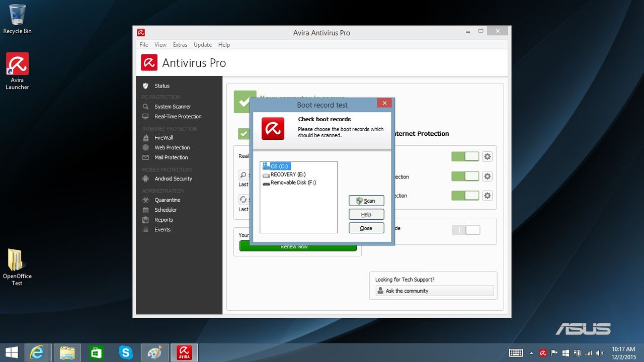Viewport: 644px width, 362px height.
Task: Open the Avira icon in system tray
Action: click(x=543, y=353)
